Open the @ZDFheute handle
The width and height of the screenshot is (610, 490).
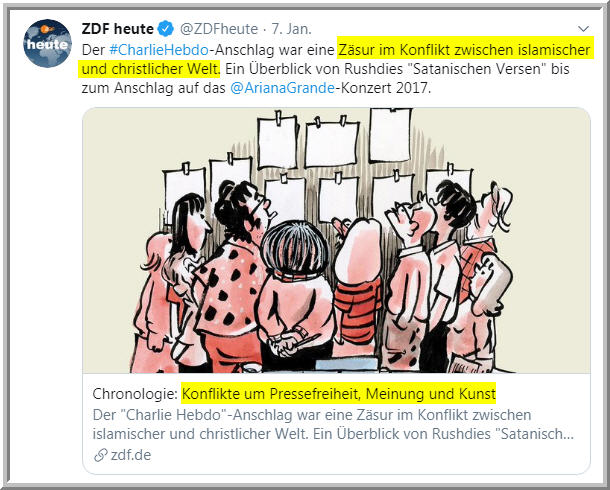[219, 29]
